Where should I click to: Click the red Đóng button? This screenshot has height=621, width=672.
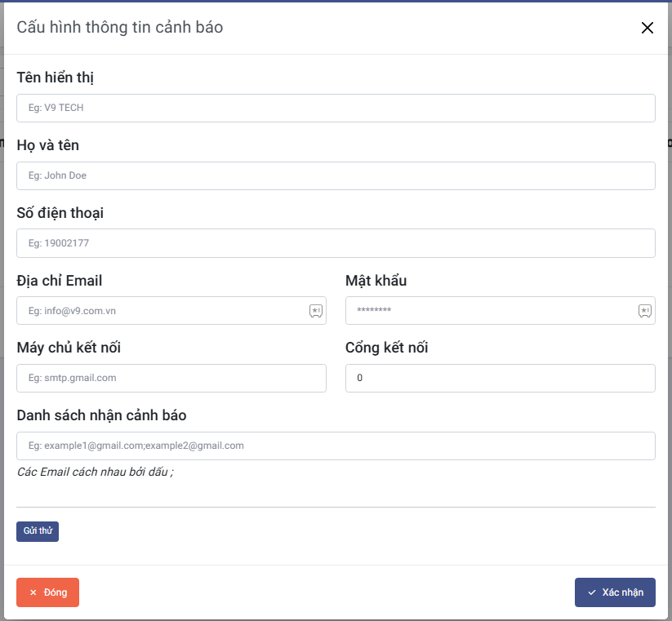pyautogui.click(x=47, y=592)
